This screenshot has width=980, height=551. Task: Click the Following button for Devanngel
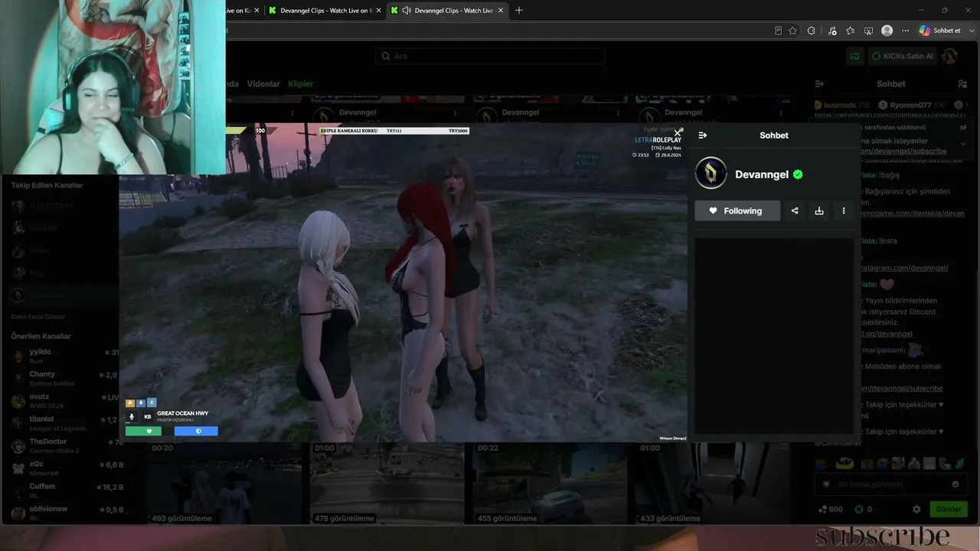737,210
